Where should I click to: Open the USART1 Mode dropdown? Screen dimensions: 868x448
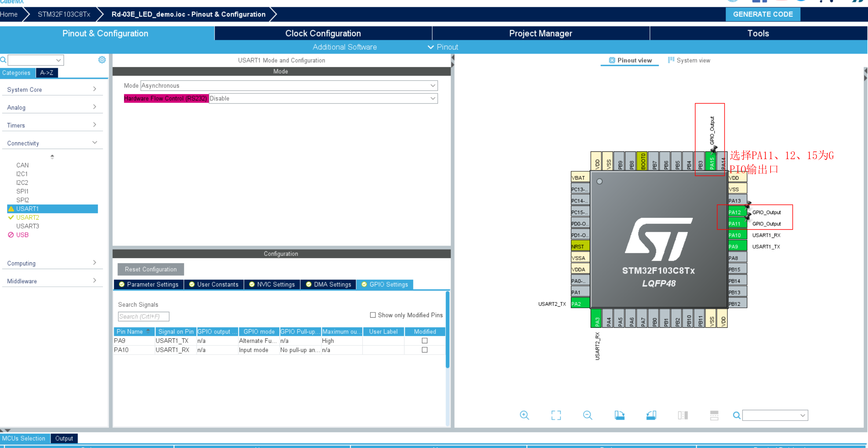[289, 86]
